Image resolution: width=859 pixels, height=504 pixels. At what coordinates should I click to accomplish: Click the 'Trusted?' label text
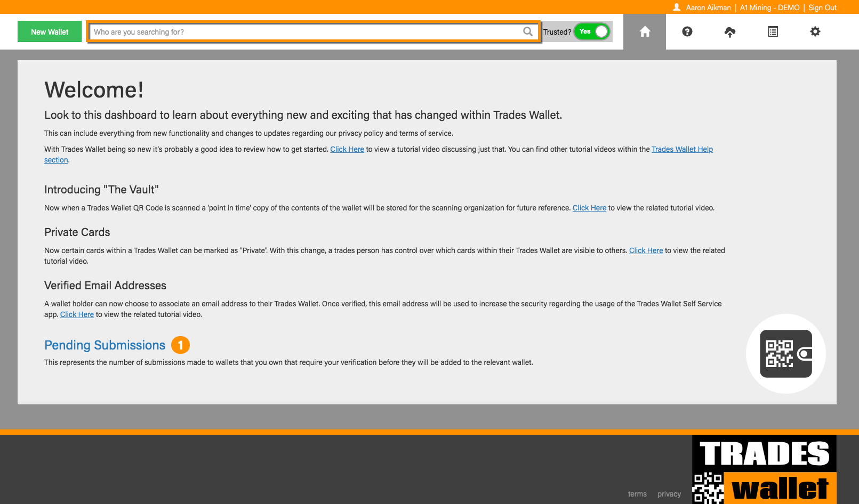point(557,32)
